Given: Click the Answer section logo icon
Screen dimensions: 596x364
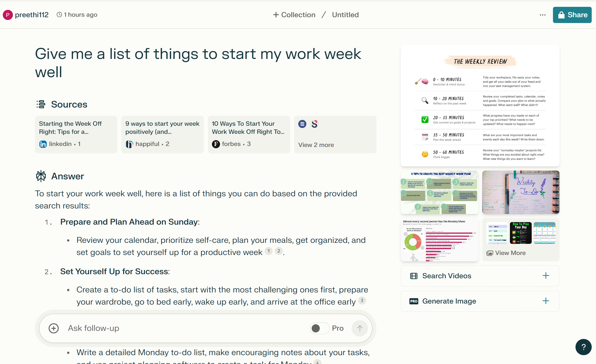Looking at the screenshot, I should coord(41,176).
